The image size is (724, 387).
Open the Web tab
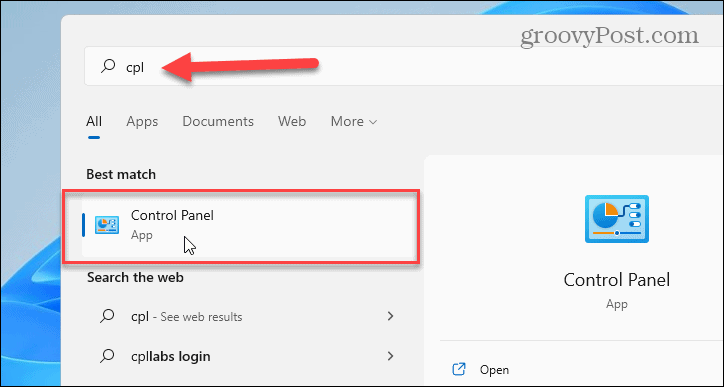[292, 121]
